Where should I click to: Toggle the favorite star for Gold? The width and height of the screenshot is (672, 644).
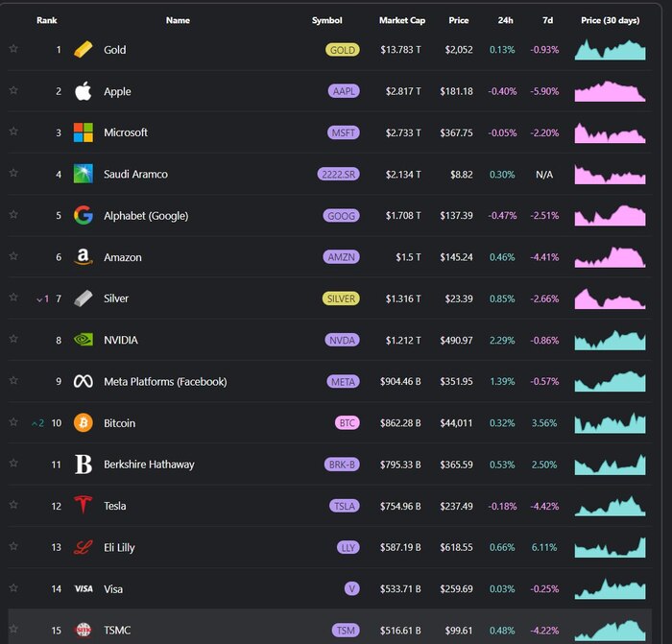[x=13, y=49]
